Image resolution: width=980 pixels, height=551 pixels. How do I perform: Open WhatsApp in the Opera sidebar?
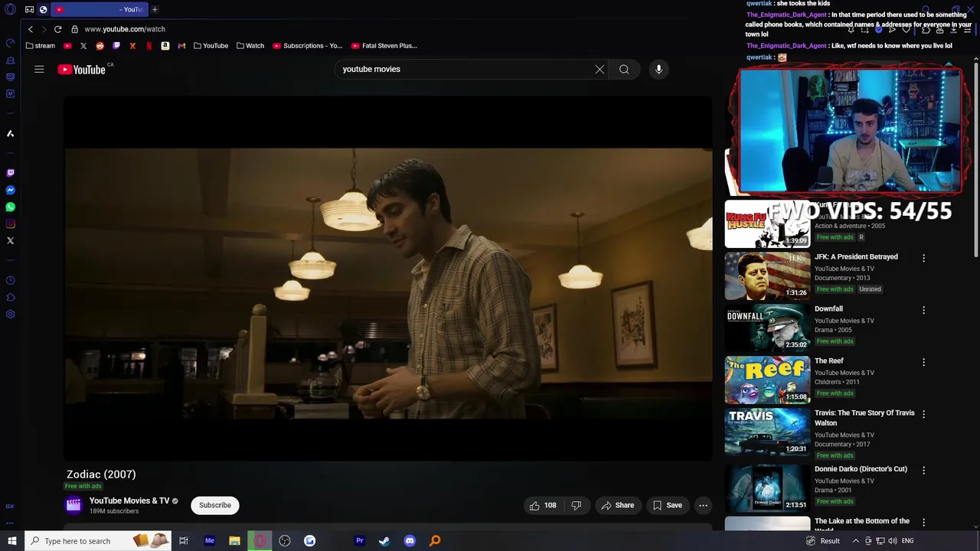[x=10, y=207]
